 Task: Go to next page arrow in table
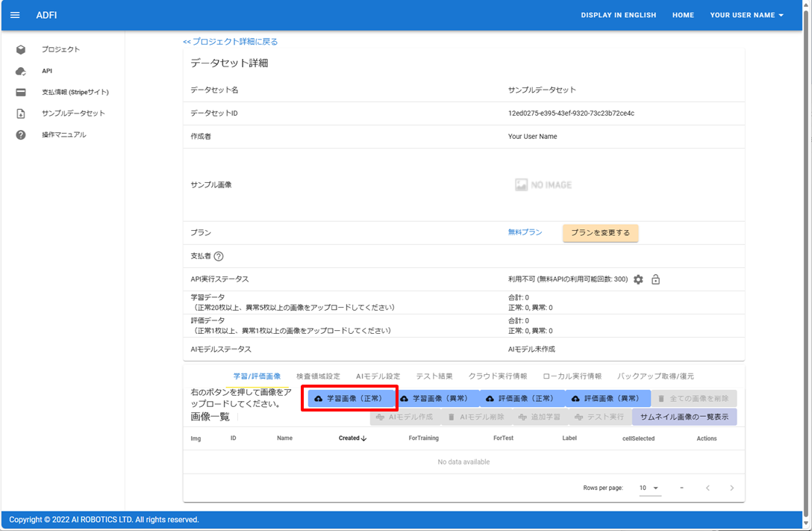[x=731, y=488]
